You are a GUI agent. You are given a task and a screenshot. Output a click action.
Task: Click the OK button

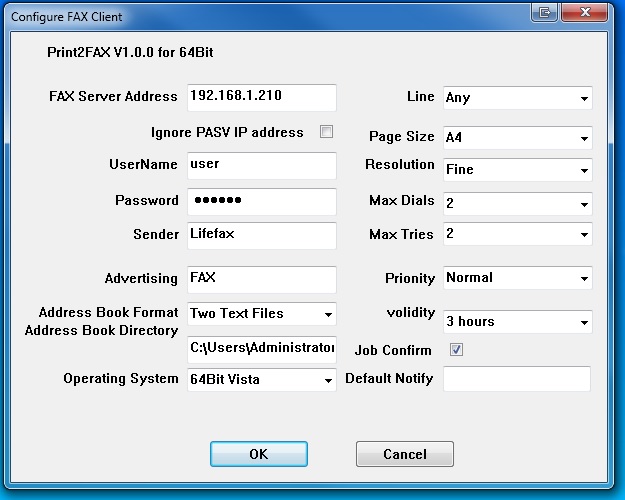259,454
